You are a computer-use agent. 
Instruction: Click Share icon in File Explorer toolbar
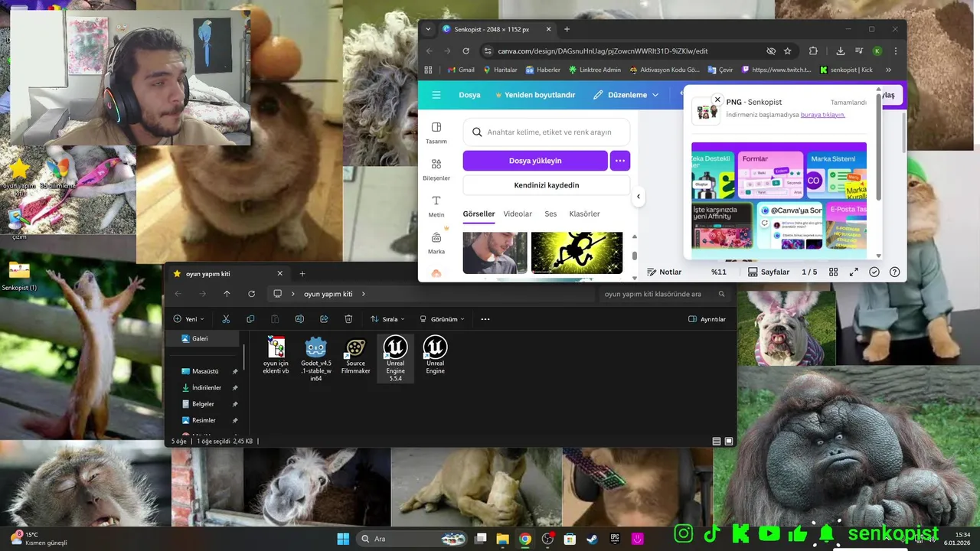pos(324,319)
